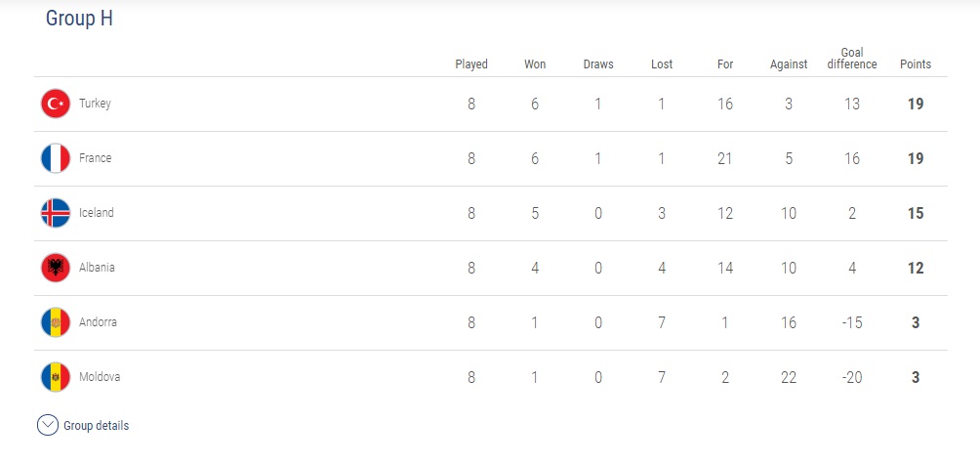Click the Turkey flag icon
Viewport: 980px width, 464px height.
click(56, 104)
